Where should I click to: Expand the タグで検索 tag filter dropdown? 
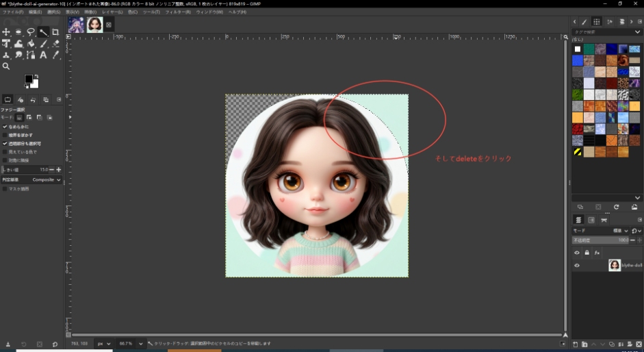click(638, 32)
